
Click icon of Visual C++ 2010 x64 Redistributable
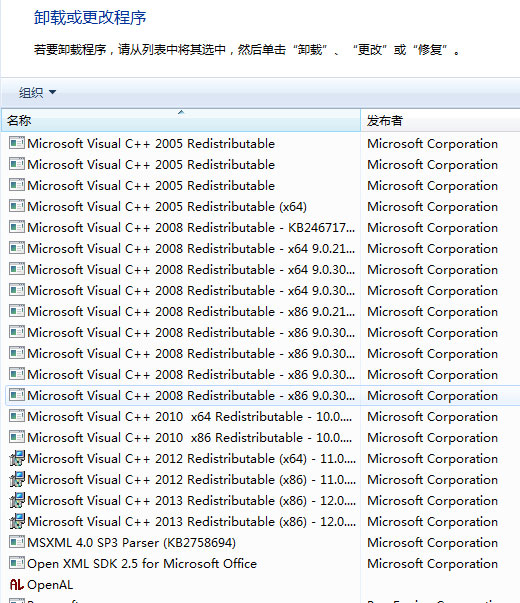[17, 416]
